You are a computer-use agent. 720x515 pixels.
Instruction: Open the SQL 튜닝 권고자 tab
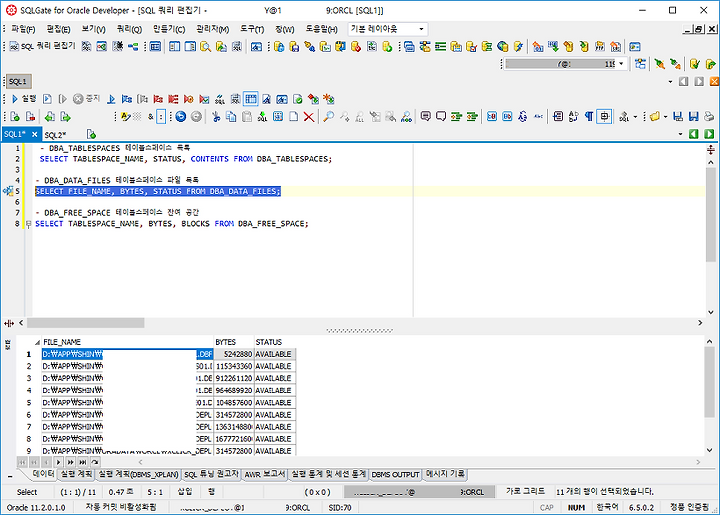(x=211, y=474)
